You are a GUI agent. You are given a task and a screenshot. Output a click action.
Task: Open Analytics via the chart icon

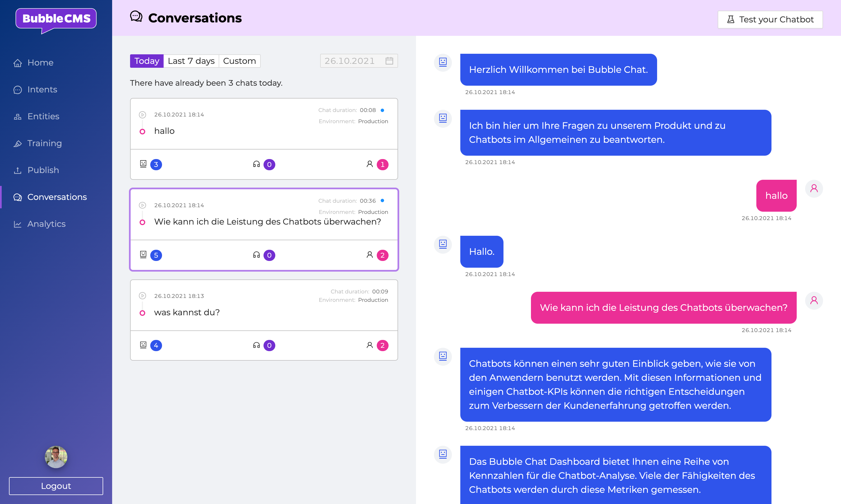point(18,224)
